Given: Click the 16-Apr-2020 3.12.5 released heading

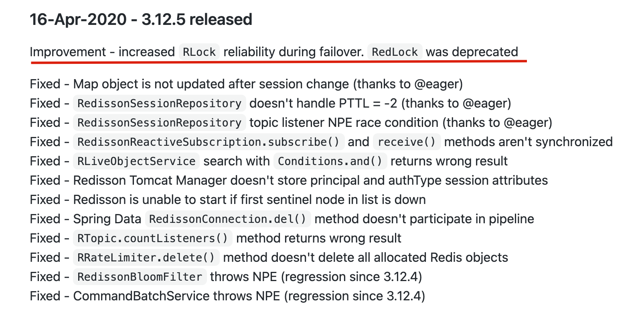Looking at the screenshot, I should pyautogui.click(x=141, y=19).
